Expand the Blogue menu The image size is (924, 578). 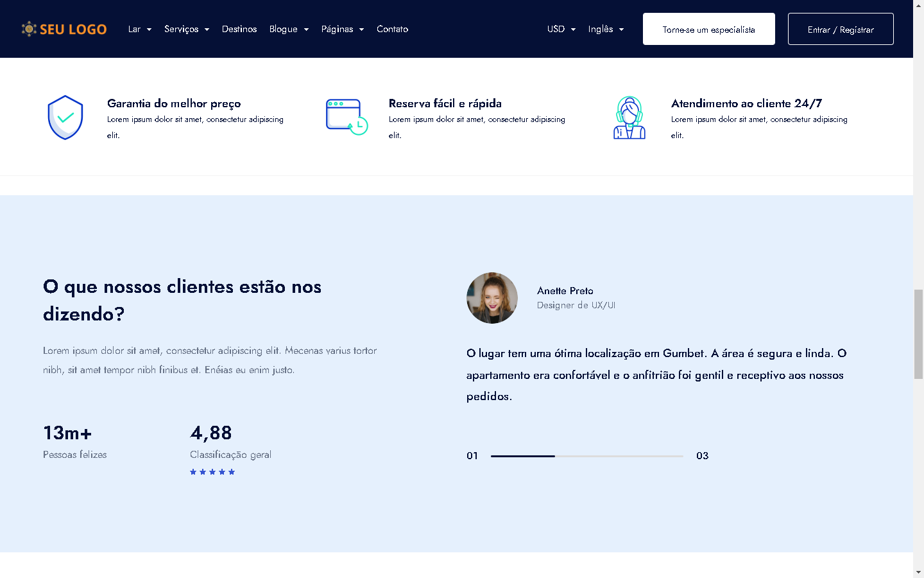coord(289,29)
